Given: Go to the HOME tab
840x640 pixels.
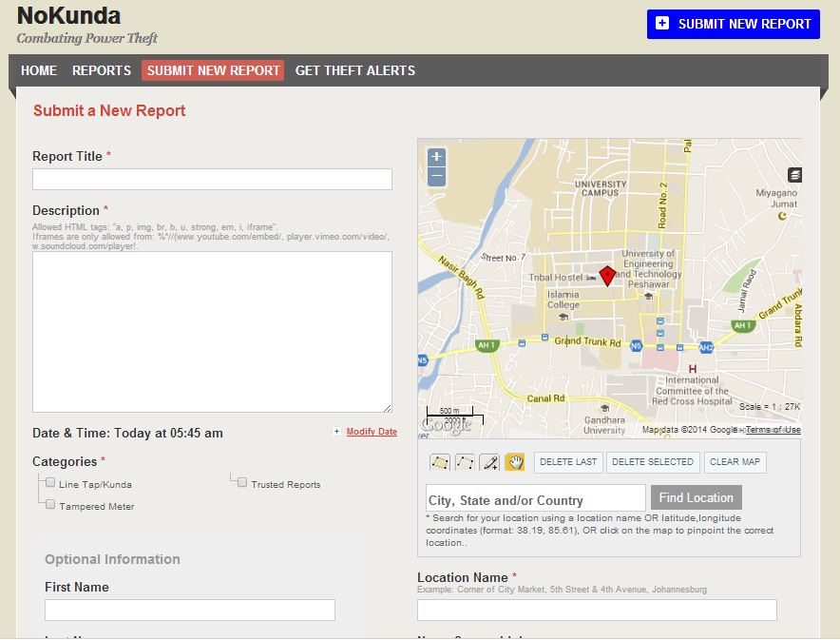Looking at the screenshot, I should tap(39, 70).
